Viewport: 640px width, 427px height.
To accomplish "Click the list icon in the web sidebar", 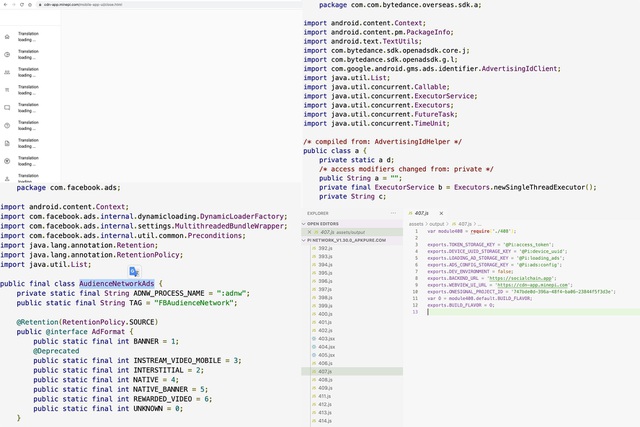I will tap(7, 90).
